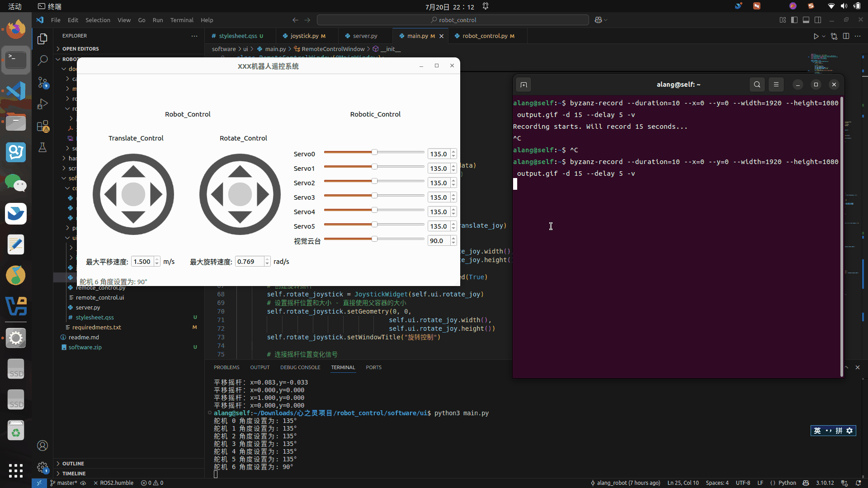Open the Testing flask view
Viewport: 868px width, 488px height.
pyautogui.click(x=42, y=147)
